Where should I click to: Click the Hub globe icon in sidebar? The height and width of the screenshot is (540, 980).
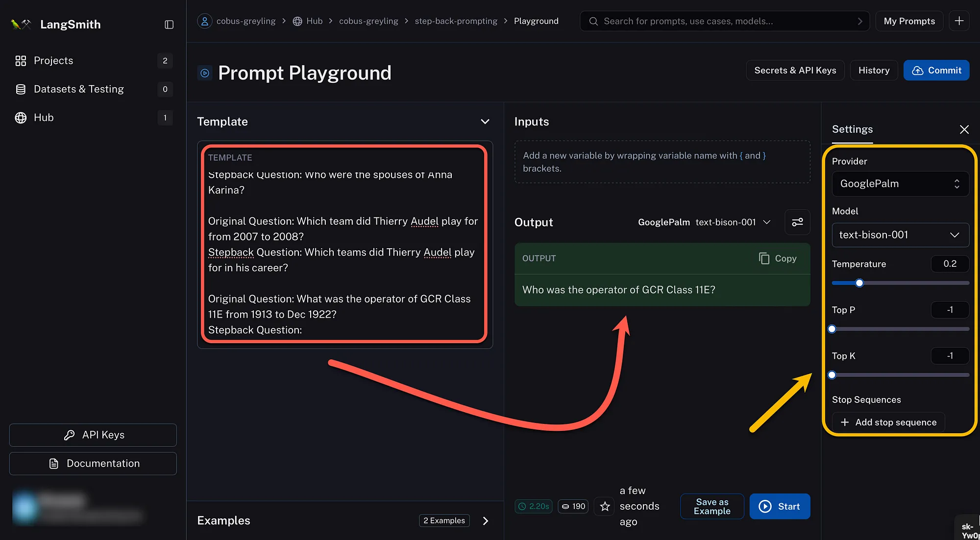(x=21, y=117)
